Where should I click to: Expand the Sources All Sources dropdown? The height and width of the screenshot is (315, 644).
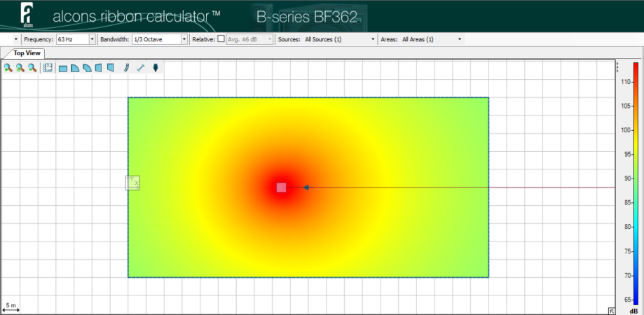[373, 40]
